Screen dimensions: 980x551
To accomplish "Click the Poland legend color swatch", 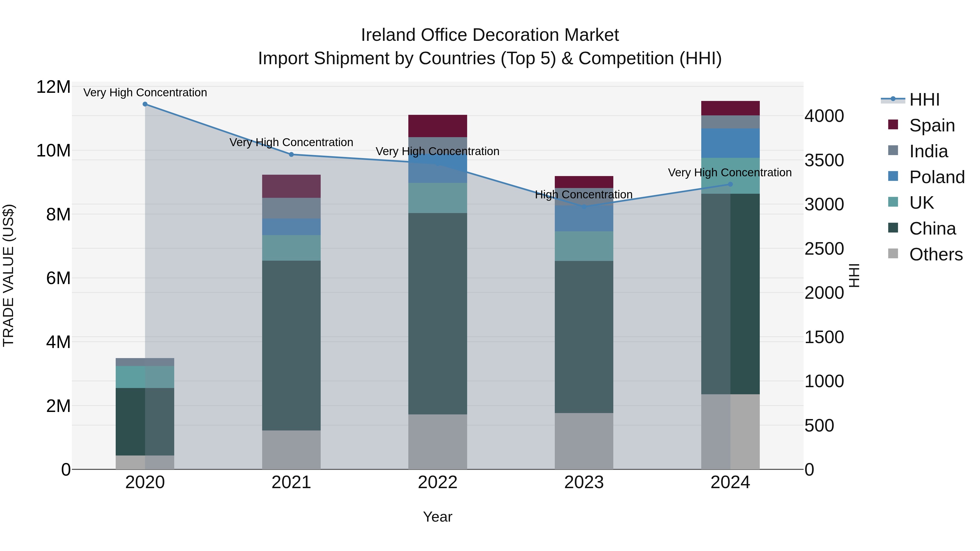I will point(893,176).
